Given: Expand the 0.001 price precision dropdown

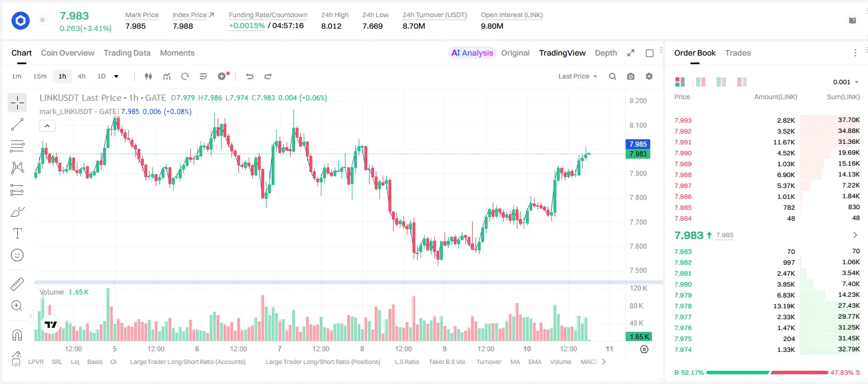Looking at the screenshot, I should coord(846,82).
